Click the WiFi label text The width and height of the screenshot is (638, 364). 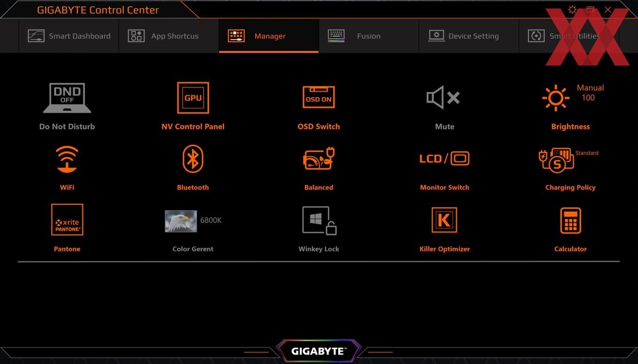click(67, 187)
